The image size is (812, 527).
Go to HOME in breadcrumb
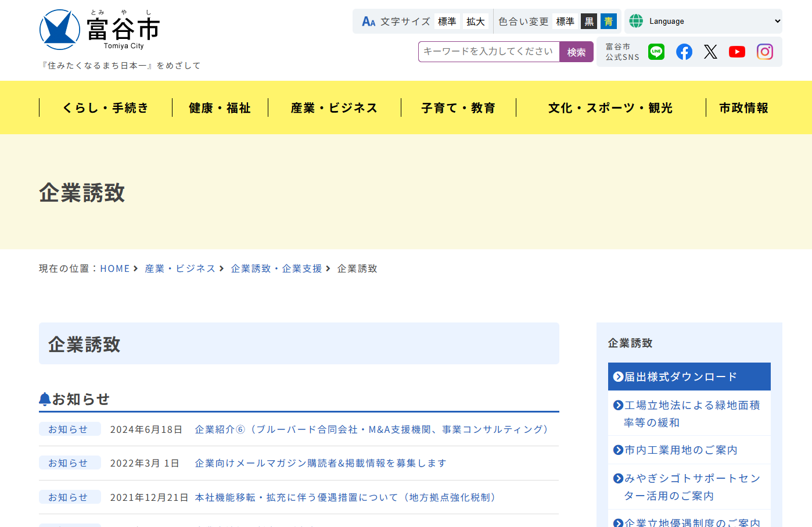115,268
